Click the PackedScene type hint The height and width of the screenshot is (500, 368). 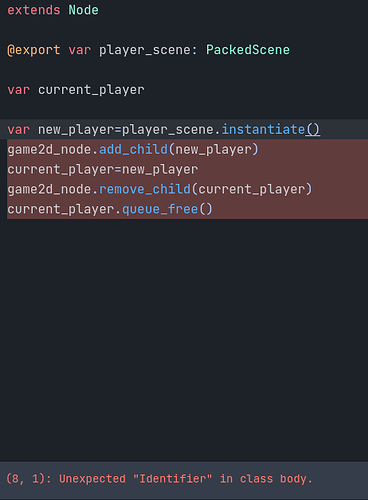pos(248,50)
